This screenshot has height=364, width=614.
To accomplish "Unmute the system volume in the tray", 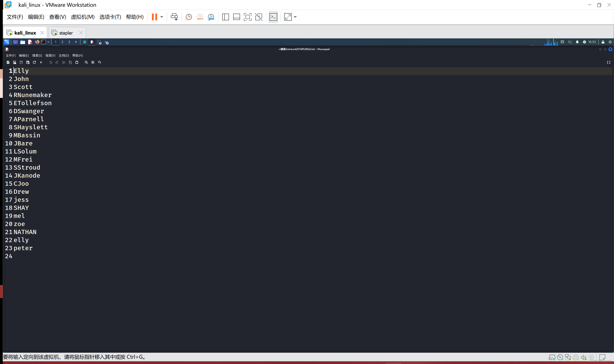I will pos(570,42).
